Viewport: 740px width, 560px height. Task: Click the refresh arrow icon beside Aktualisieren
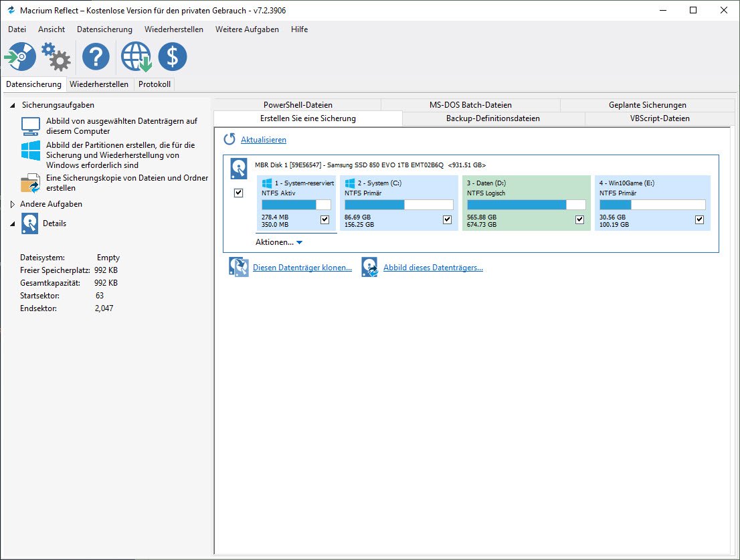click(x=229, y=139)
